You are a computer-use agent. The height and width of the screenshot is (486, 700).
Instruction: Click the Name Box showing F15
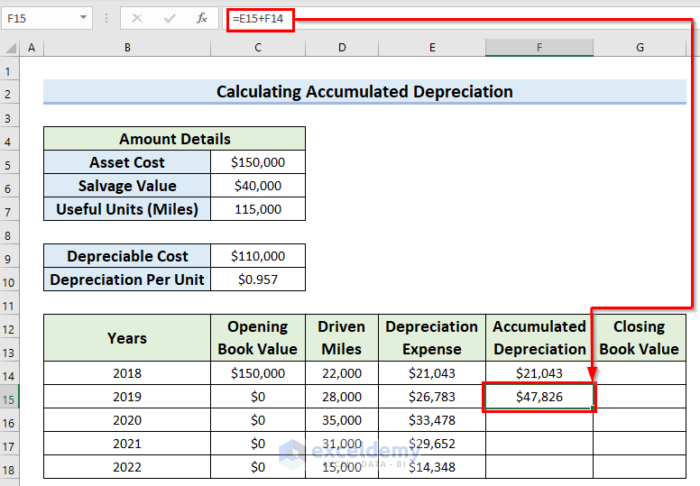[x=38, y=18]
